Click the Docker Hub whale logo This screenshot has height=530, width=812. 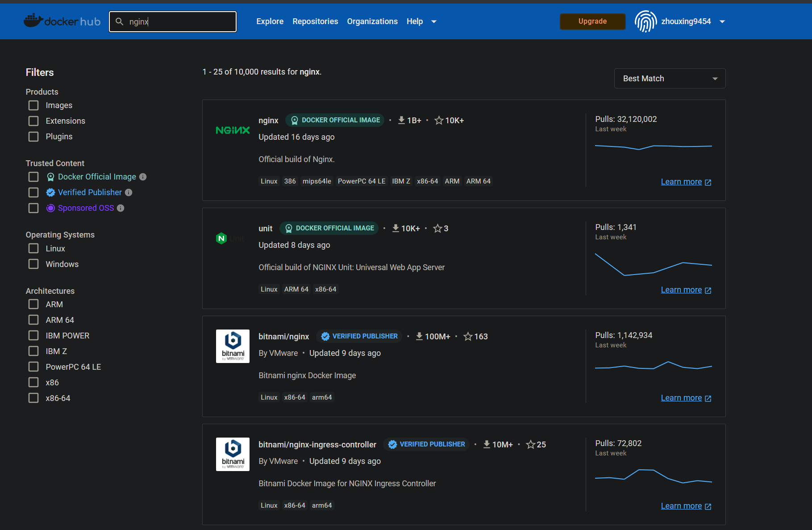pyautogui.click(x=34, y=21)
